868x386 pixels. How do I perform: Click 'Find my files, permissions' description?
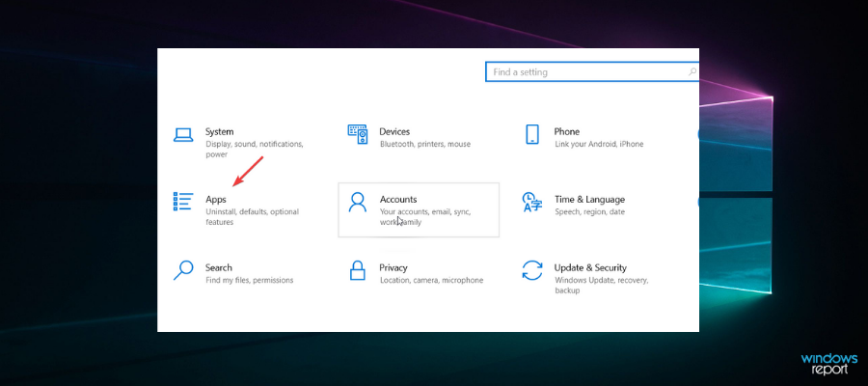tap(249, 280)
